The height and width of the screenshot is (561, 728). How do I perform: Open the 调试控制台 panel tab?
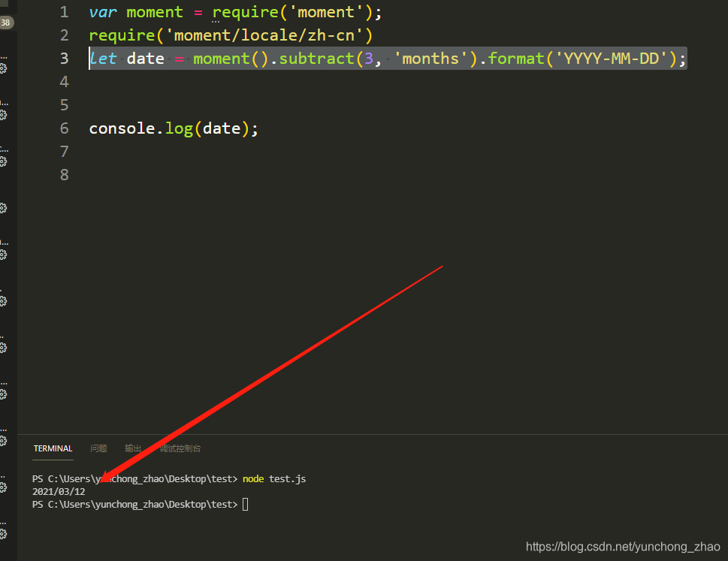point(180,448)
